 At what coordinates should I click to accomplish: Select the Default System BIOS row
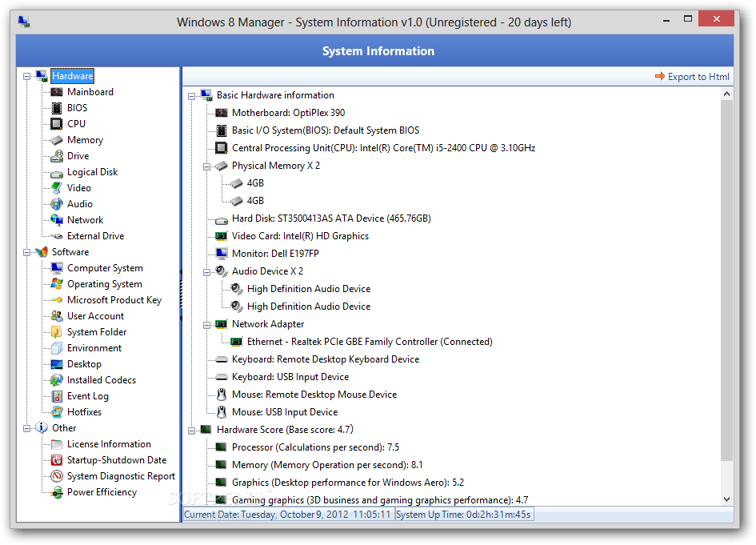[326, 130]
